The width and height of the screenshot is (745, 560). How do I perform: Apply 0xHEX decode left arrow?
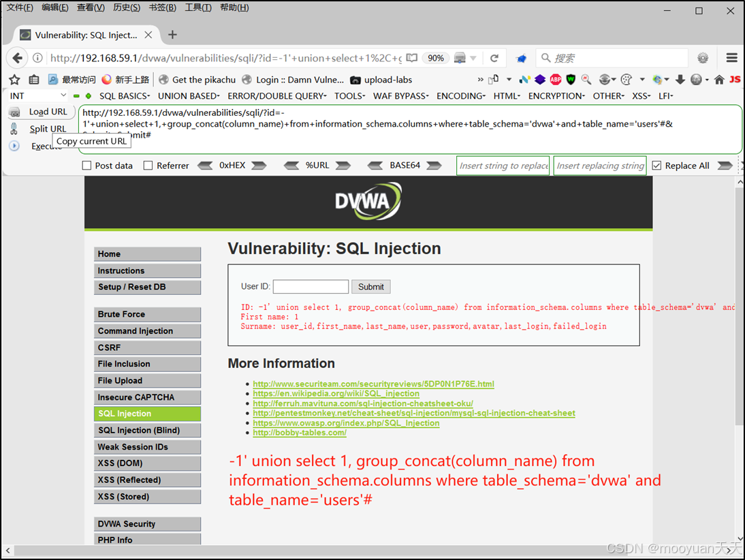(205, 166)
